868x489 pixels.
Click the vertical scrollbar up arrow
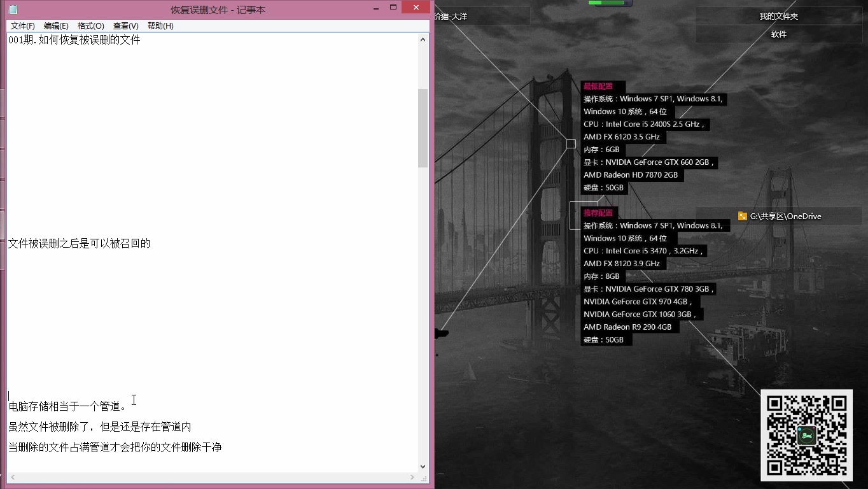423,39
